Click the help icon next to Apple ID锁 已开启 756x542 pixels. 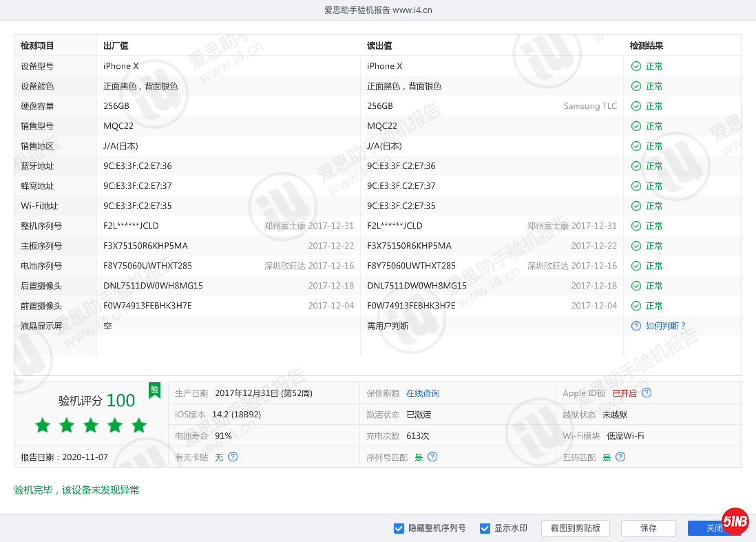pyautogui.click(x=647, y=393)
